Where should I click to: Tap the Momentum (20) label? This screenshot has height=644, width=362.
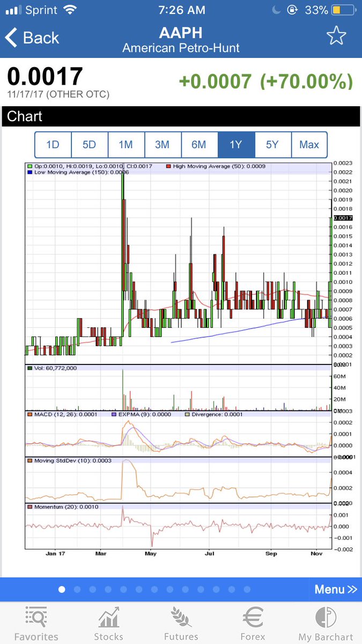point(66,507)
